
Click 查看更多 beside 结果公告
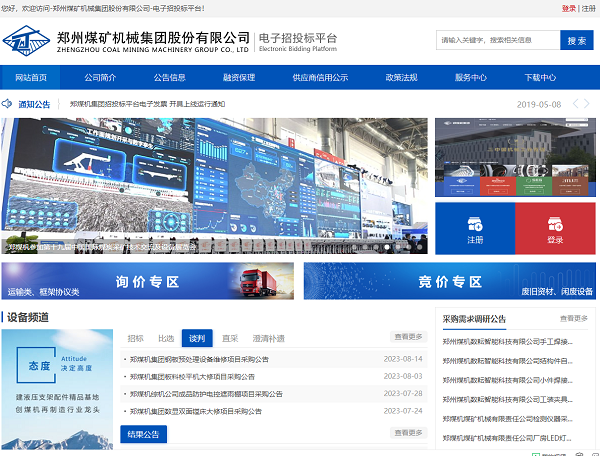point(408,433)
